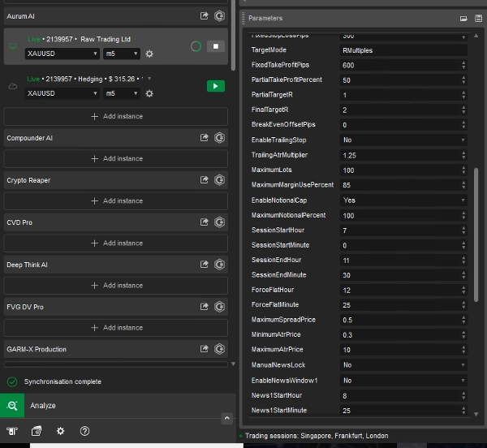Viewport: 487px width, 448px height.
Task: Click the cloud icon of the Hedging instance
Action: click(x=12, y=86)
